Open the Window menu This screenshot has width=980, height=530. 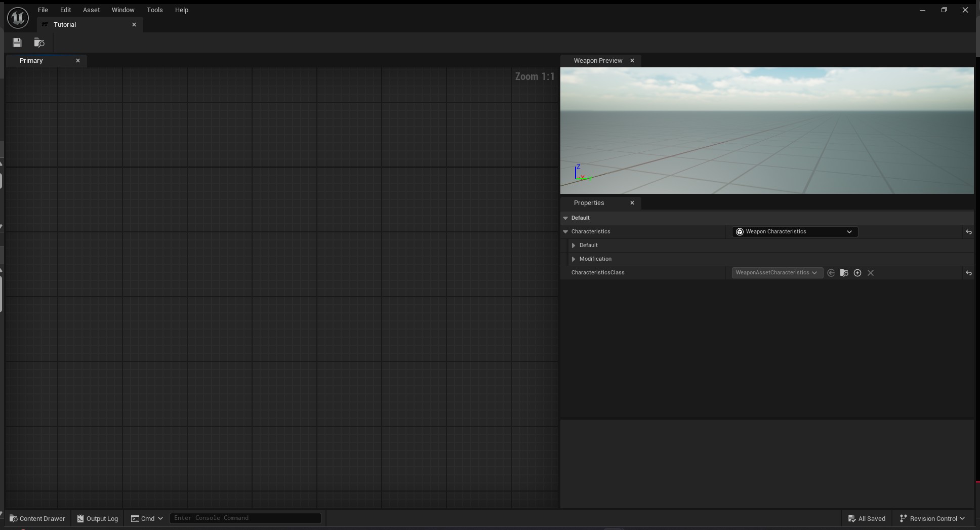click(123, 10)
